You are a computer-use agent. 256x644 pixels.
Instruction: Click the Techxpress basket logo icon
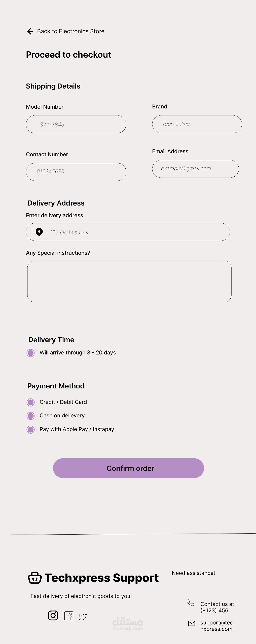(x=35, y=578)
